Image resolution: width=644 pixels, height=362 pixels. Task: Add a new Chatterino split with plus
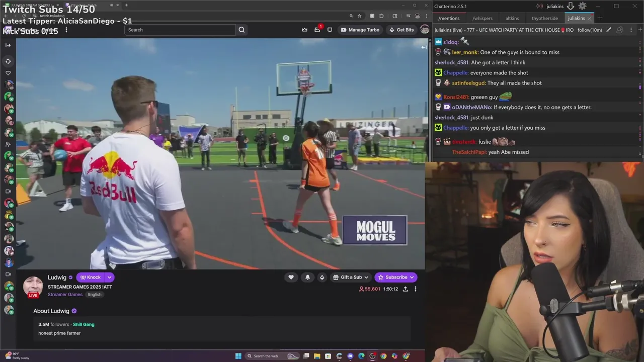(x=639, y=30)
